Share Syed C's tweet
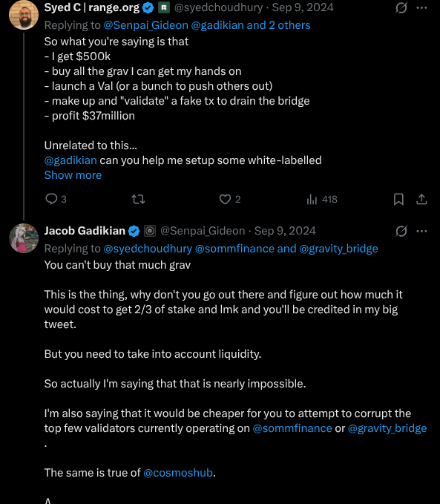 click(x=421, y=199)
